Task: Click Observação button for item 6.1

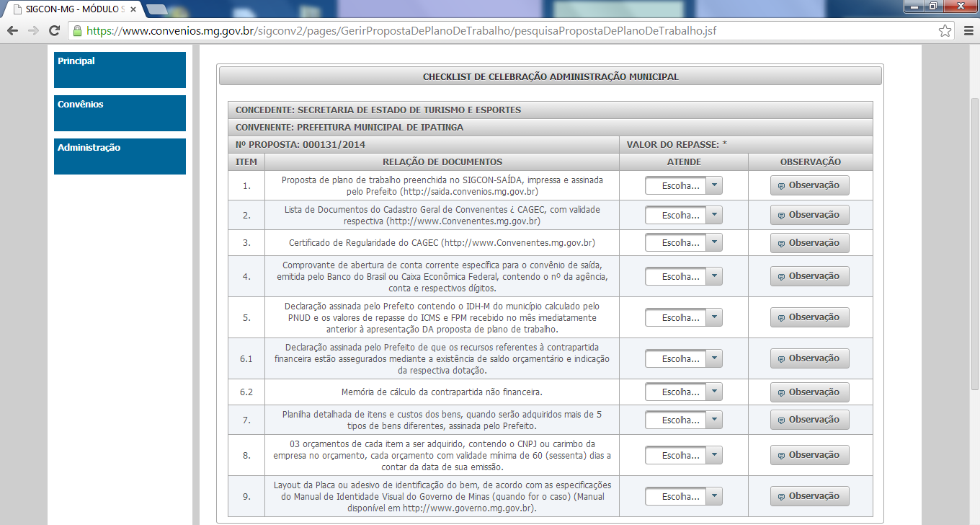Action: (809, 358)
